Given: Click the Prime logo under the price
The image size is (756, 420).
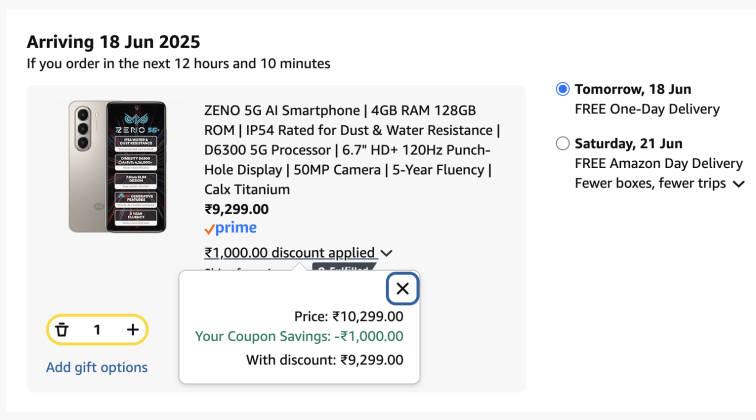Looking at the screenshot, I should click(229, 228).
